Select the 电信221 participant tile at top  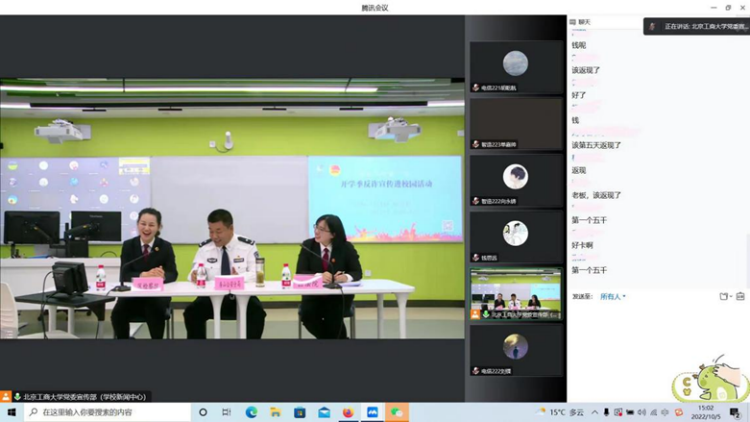click(516, 67)
